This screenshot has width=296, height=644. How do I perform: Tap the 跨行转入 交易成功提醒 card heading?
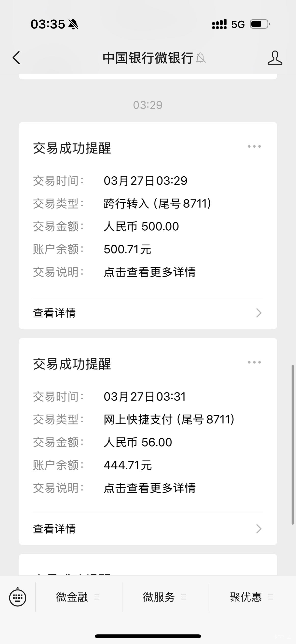(72, 148)
